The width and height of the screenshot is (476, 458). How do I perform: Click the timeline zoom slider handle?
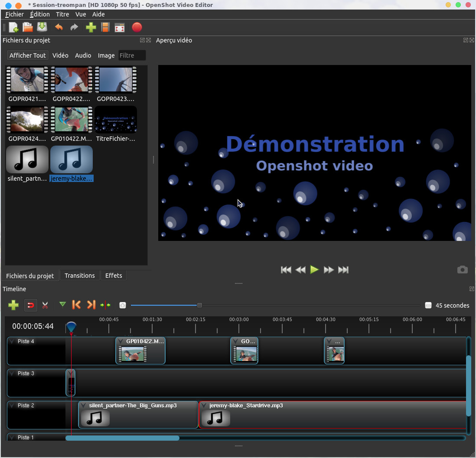tap(199, 305)
